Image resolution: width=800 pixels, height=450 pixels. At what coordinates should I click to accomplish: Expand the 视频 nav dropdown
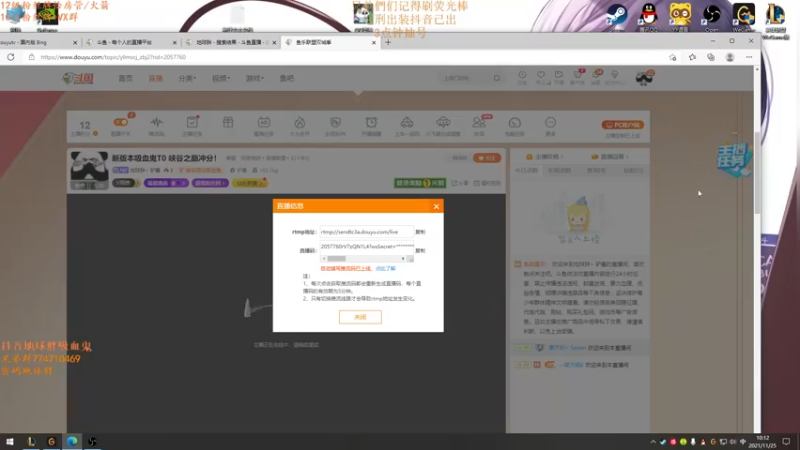(x=220, y=79)
